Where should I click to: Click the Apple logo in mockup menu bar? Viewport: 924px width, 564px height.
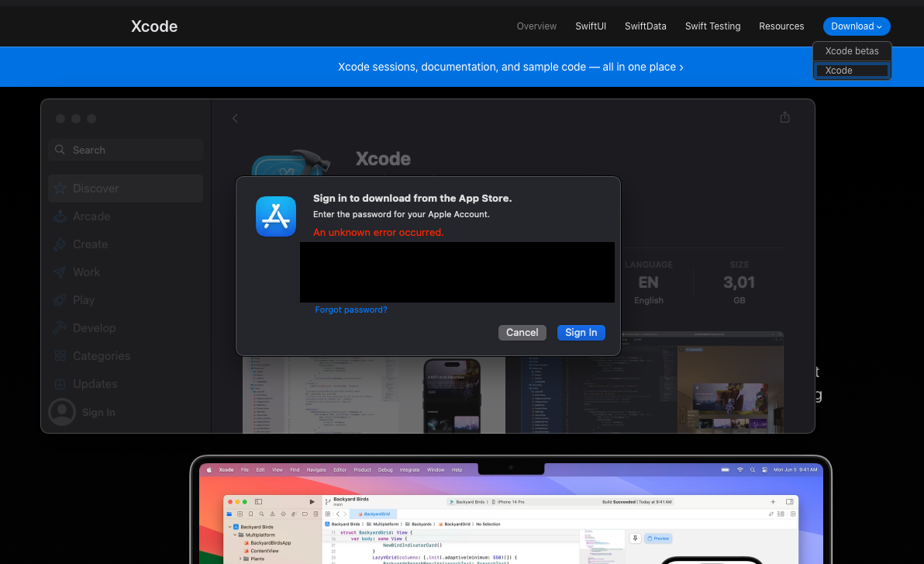click(209, 470)
